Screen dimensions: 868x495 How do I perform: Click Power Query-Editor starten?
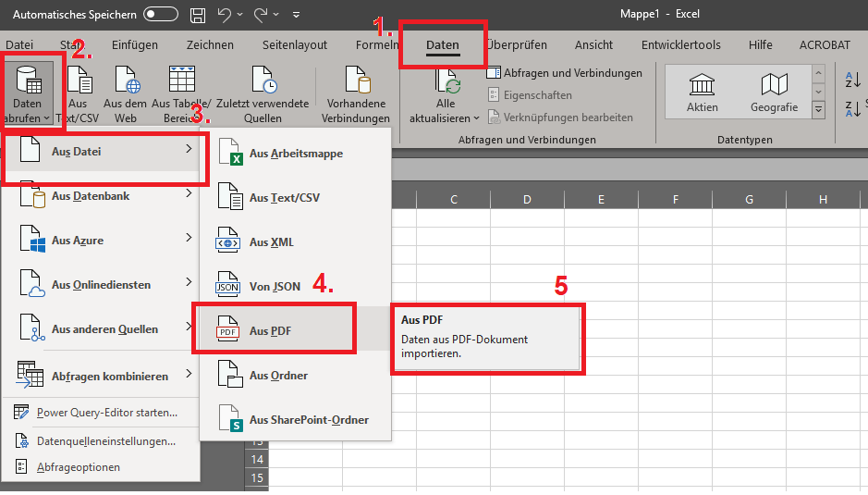pyautogui.click(x=102, y=413)
